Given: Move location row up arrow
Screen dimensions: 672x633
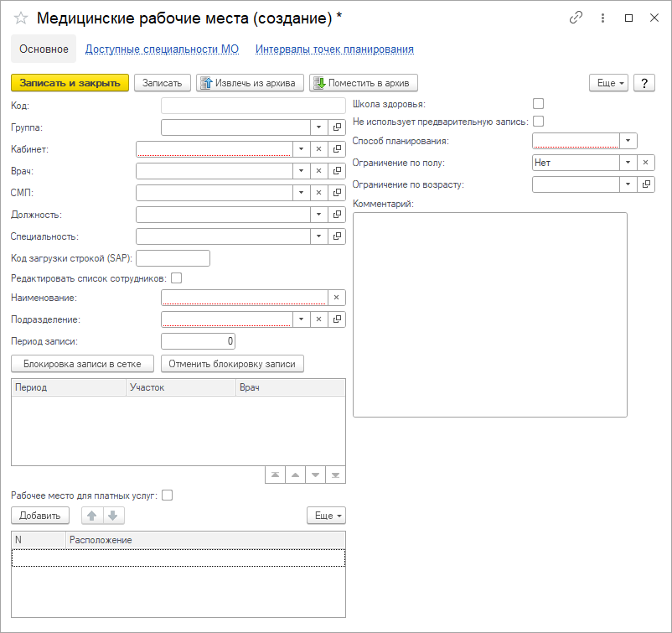Looking at the screenshot, I should tap(93, 516).
